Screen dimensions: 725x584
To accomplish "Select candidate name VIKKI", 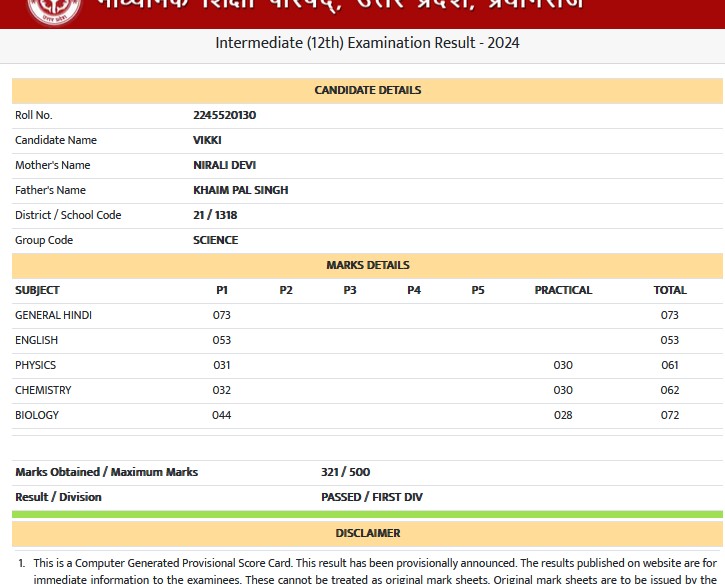I will (207, 140).
